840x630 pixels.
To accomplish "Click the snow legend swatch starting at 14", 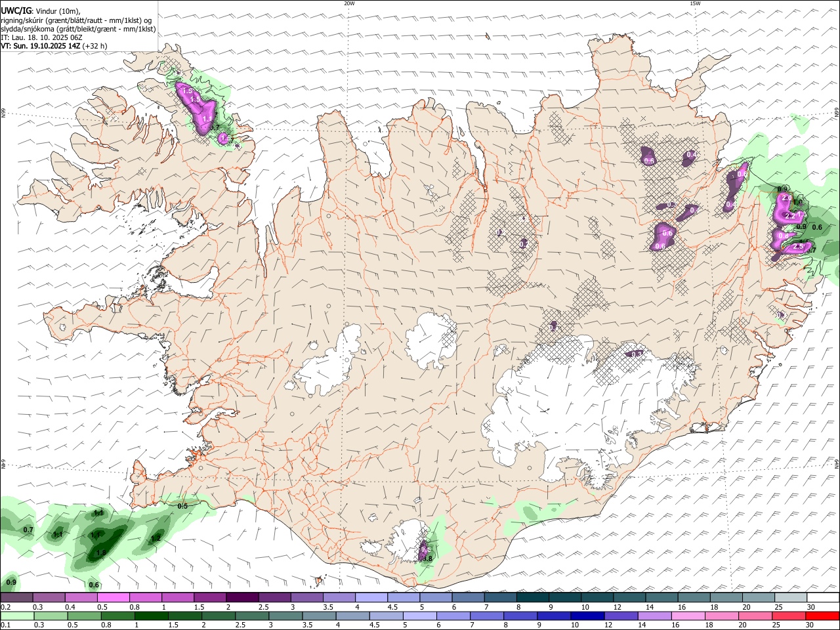I will (x=662, y=598).
